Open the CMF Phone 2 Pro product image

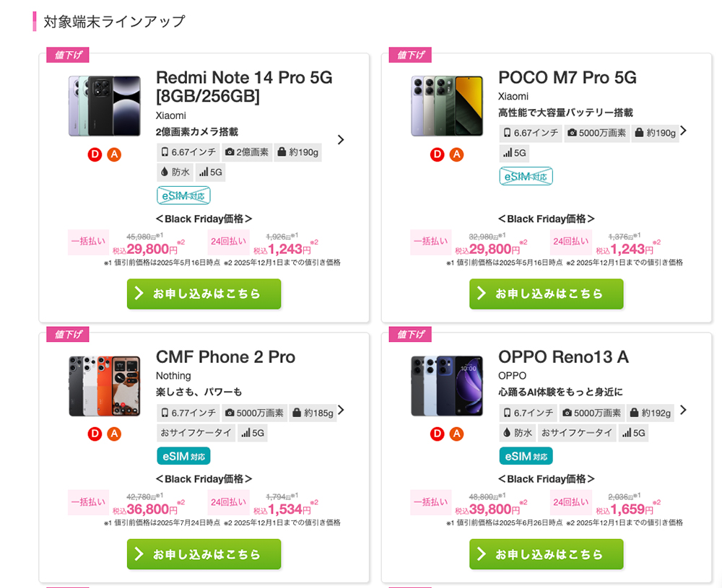(105, 386)
